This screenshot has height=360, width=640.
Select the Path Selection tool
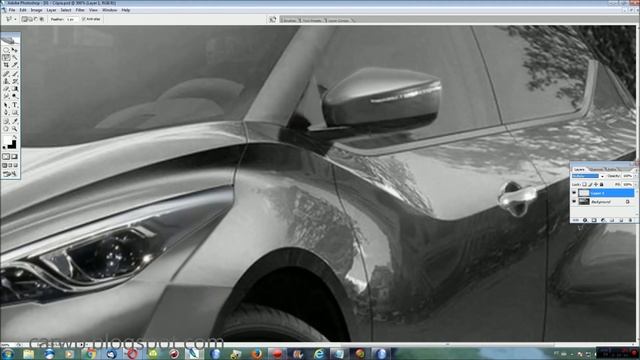click(6, 105)
